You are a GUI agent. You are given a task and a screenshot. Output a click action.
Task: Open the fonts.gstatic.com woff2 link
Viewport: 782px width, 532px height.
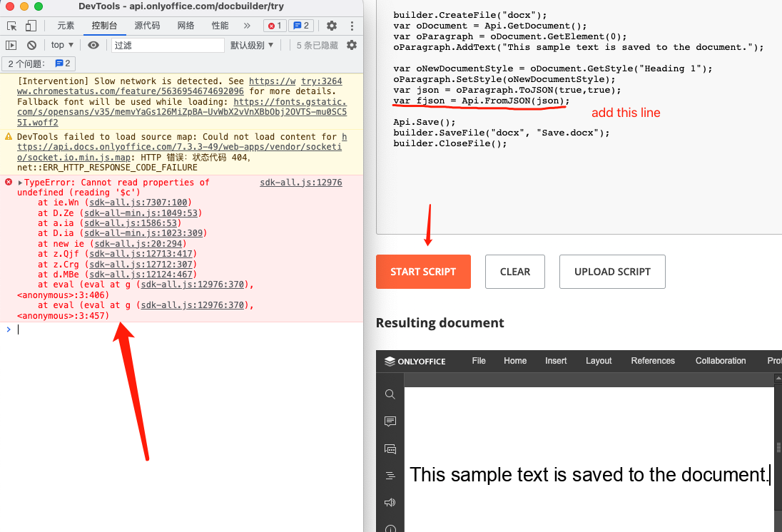[x=181, y=112]
